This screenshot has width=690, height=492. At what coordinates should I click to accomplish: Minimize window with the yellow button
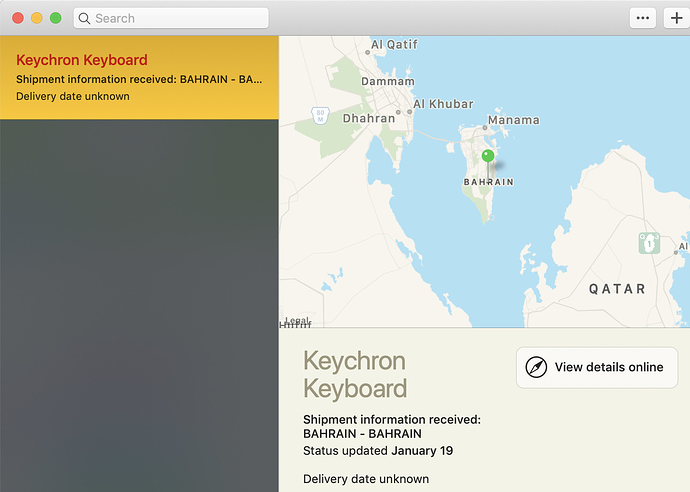pos(37,18)
